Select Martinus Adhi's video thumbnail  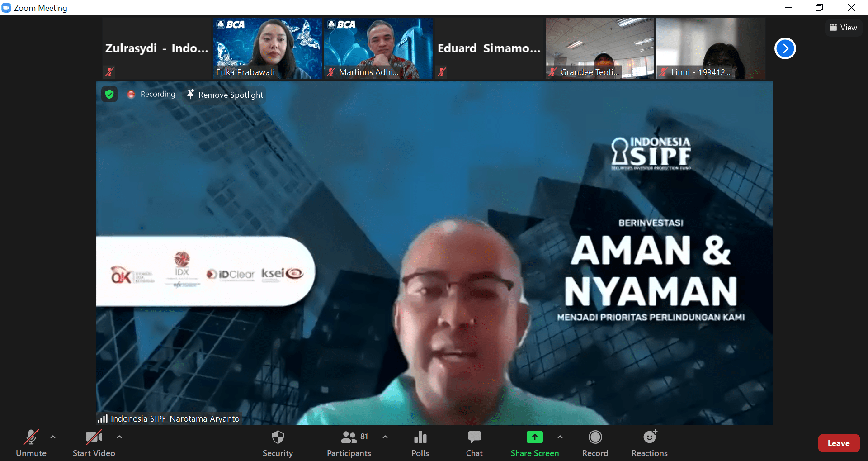(378, 48)
